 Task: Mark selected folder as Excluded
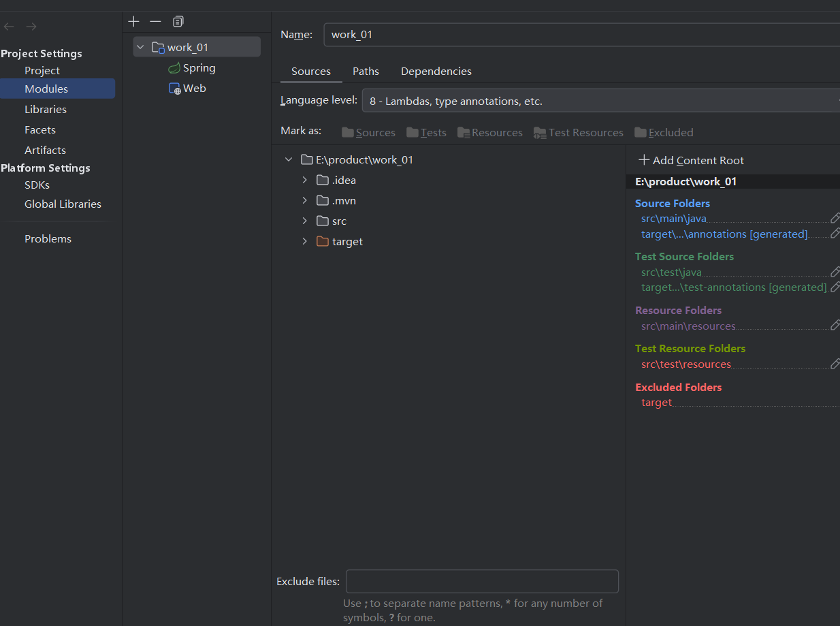(664, 132)
